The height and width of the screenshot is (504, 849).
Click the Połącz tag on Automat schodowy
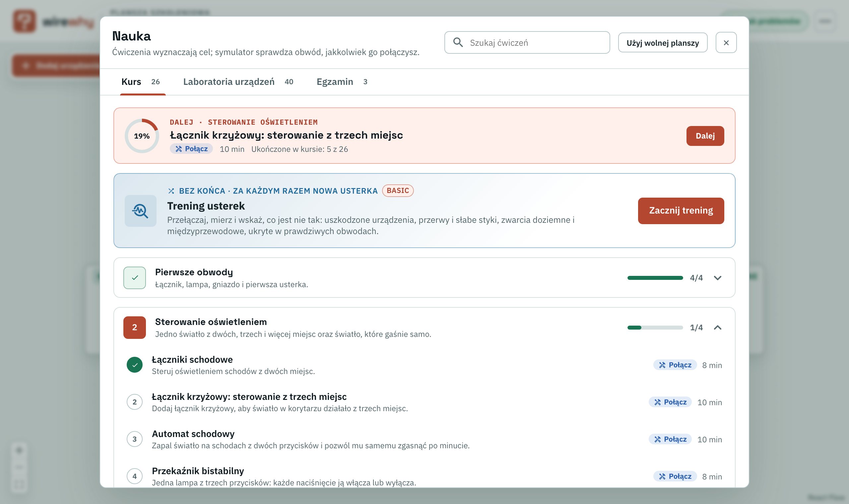[x=670, y=439]
